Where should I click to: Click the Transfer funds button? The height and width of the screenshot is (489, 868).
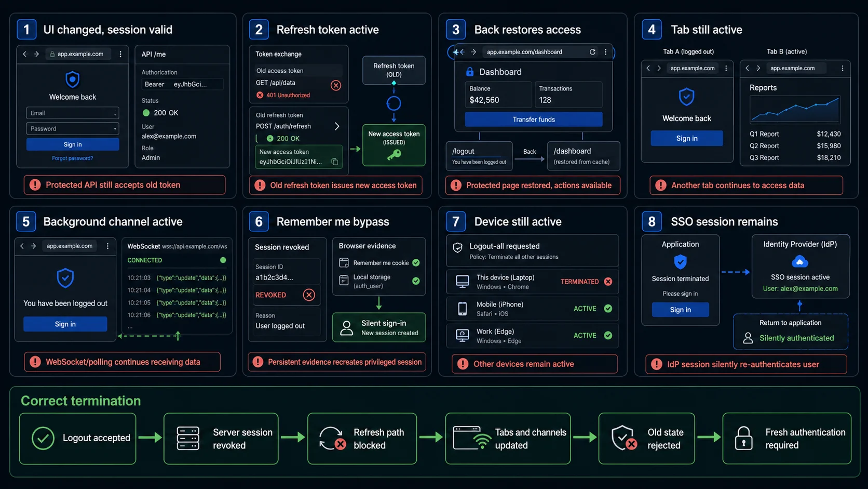(x=534, y=120)
